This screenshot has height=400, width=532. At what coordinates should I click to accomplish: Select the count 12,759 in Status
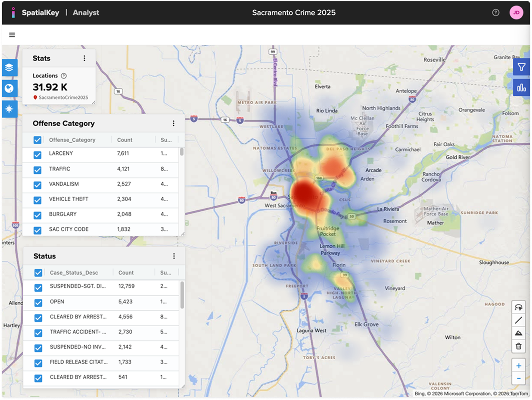coord(127,286)
